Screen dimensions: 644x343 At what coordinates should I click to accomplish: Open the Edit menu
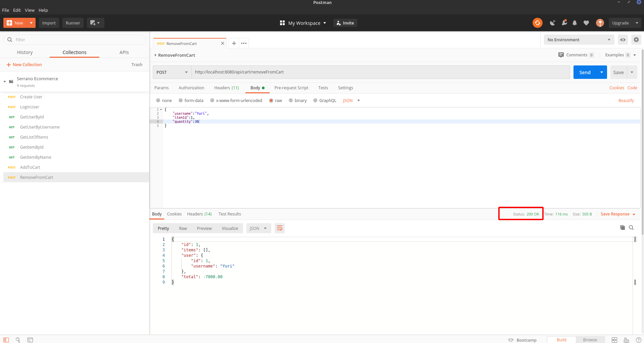17,10
